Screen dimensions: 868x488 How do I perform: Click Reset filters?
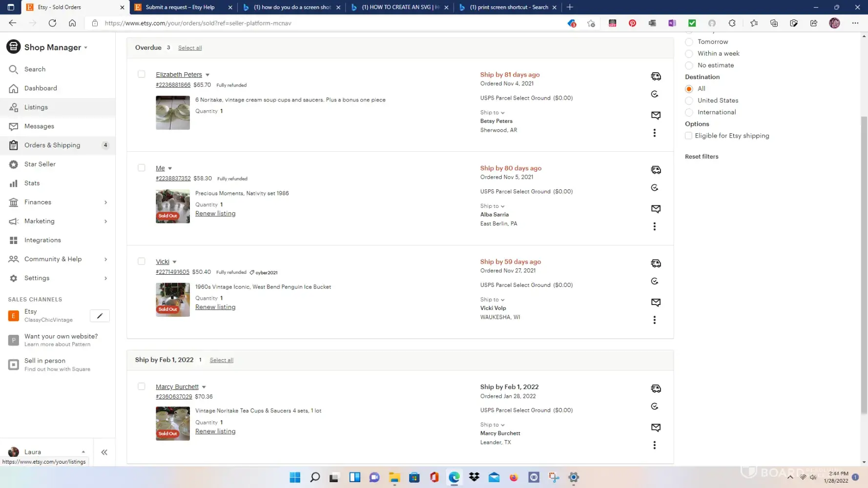tap(701, 157)
